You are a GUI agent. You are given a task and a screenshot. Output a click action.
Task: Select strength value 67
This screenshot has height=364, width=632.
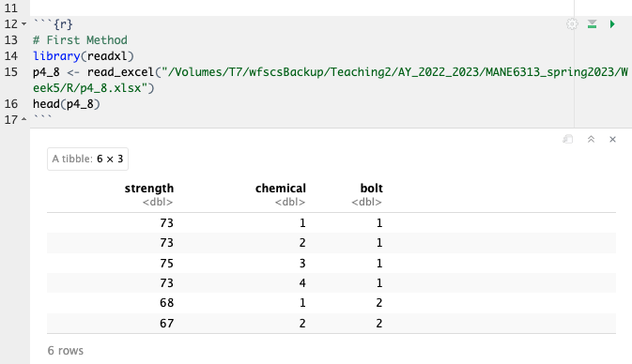[x=166, y=323]
